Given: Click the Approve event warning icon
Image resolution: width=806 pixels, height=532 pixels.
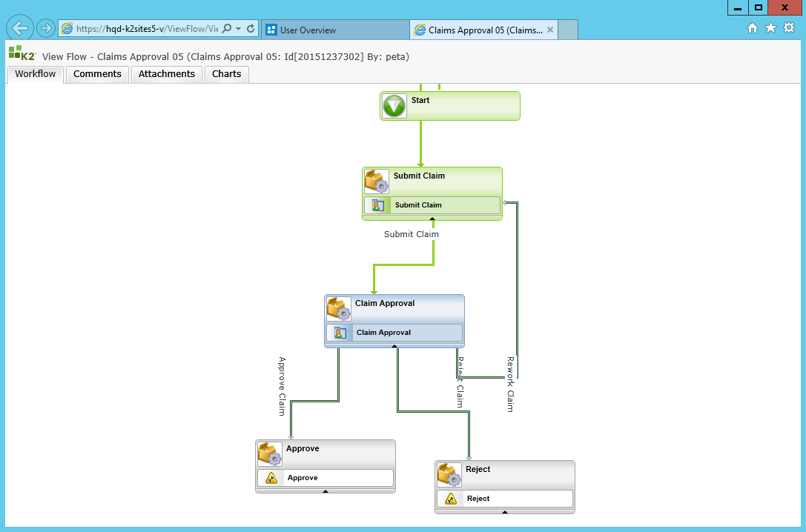Looking at the screenshot, I should coord(271,478).
